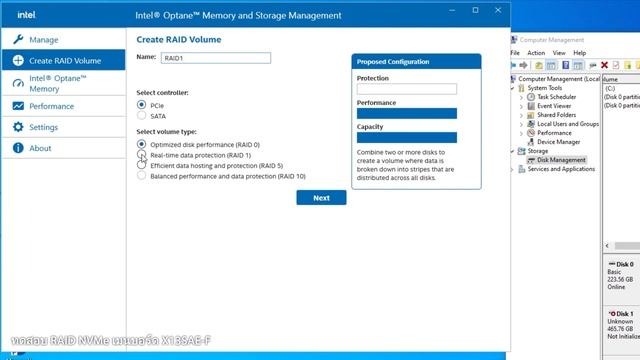Screen dimensions: 640x360
Task: Select the PCIe controller radio button
Action: (x=141, y=105)
